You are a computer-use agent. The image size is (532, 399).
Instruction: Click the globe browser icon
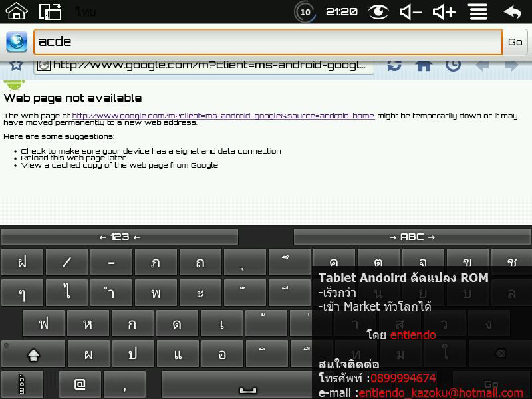click(17, 41)
